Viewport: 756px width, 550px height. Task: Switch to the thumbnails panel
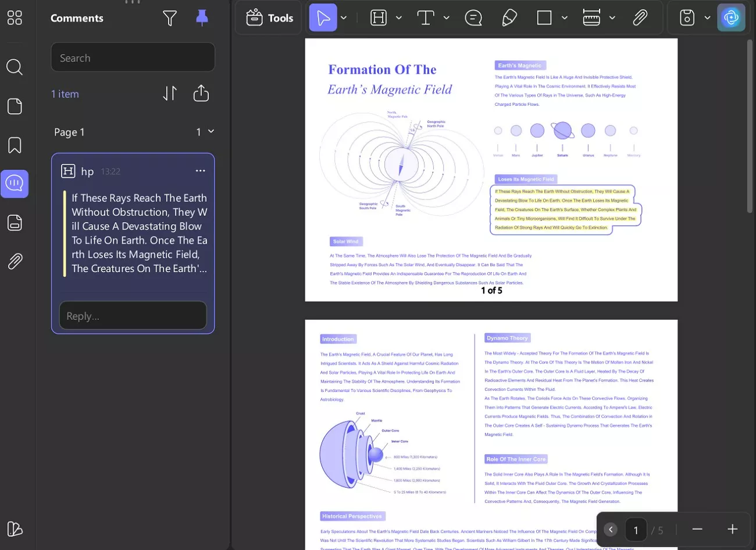coord(15,106)
